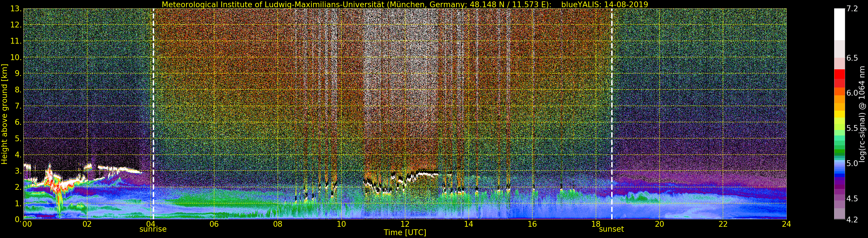Image resolution: width=868 pixels, height=238 pixels.
Task: Click the height axis tick label 7.
Action: click(19, 106)
